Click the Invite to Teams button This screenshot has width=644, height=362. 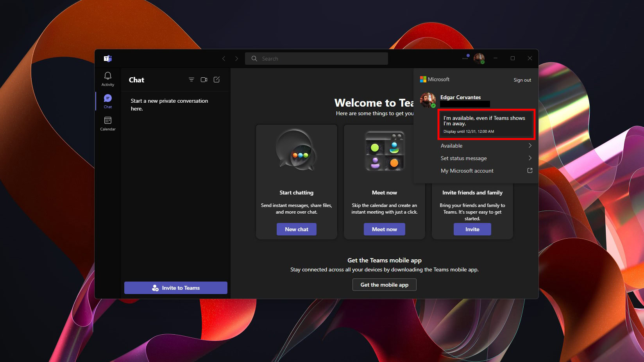176,288
